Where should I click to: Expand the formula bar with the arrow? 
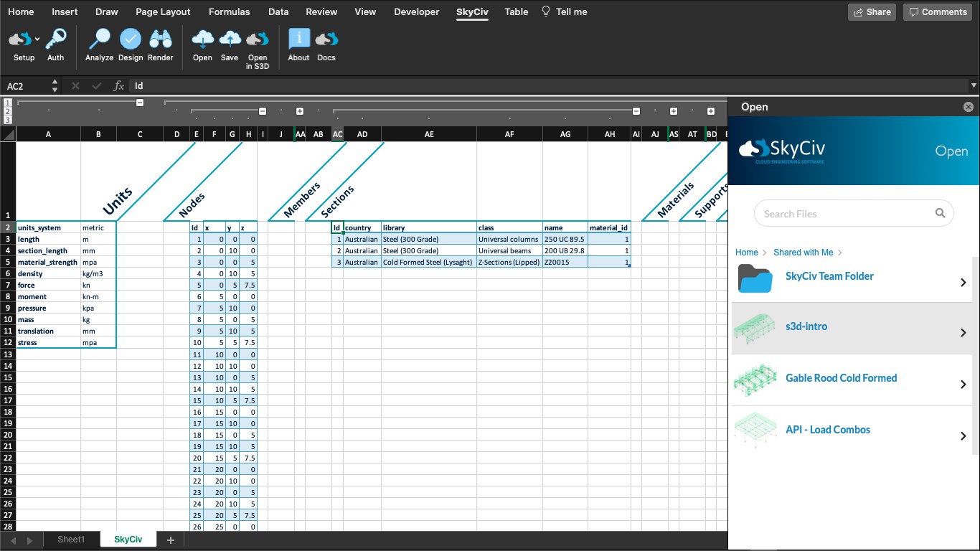coord(973,85)
